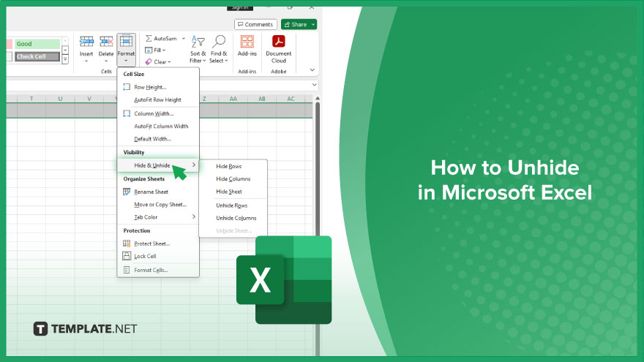This screenshot has height=362, width=644.
Task: Select AutoFit Column Width
Action: click(x=161, y=126)
